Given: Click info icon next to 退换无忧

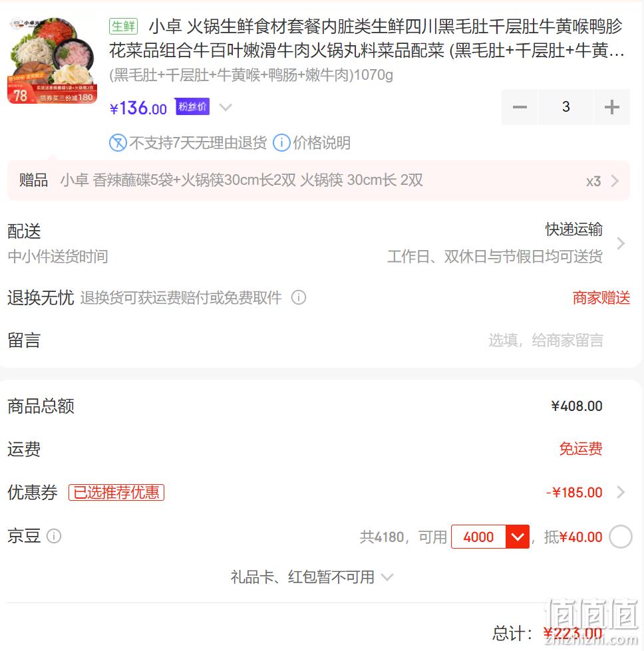Looking at the screenshot, I should pyautogui.click(x=299, y=297).
